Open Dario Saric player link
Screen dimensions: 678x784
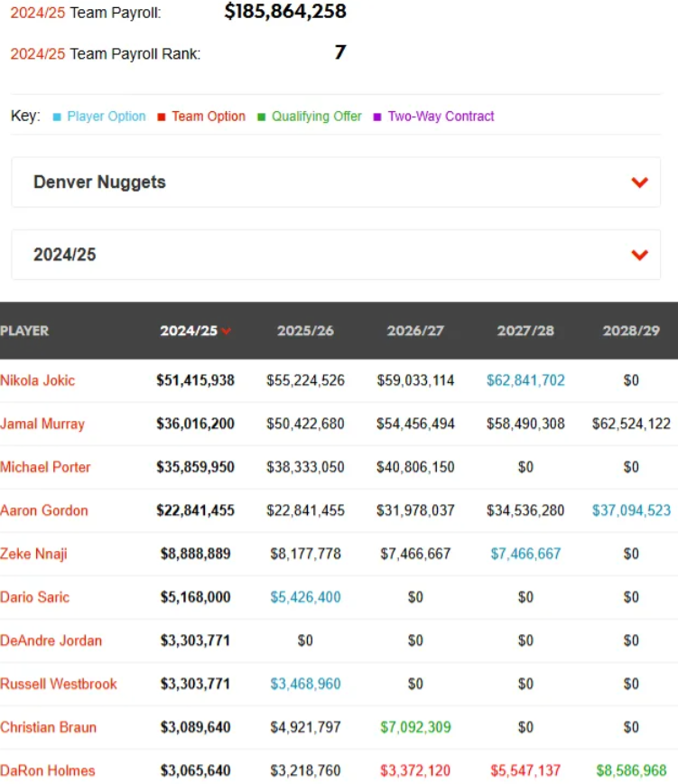click(x=35, y=597)
